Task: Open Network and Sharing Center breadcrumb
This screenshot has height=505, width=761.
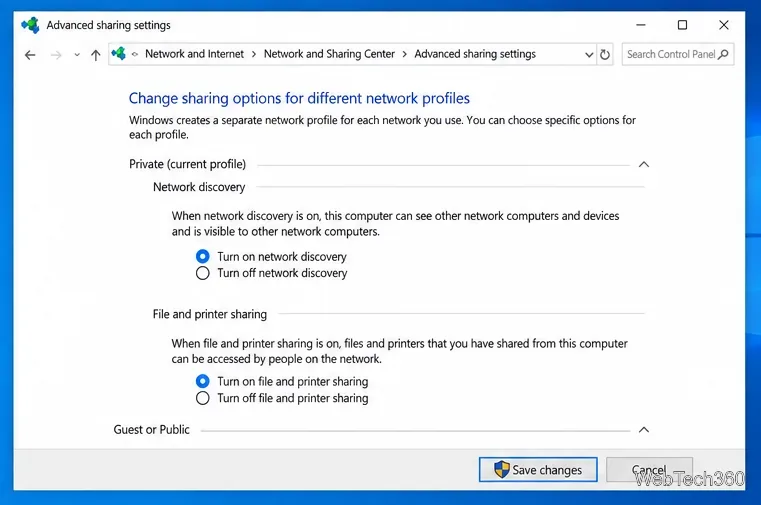Action: click(x=329, y=54)
